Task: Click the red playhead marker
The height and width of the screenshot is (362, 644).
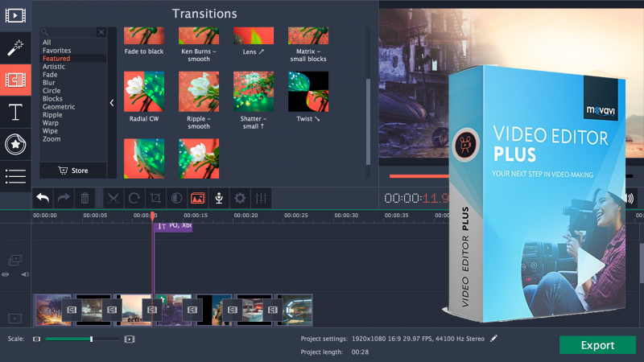Action: pos(152,216)
